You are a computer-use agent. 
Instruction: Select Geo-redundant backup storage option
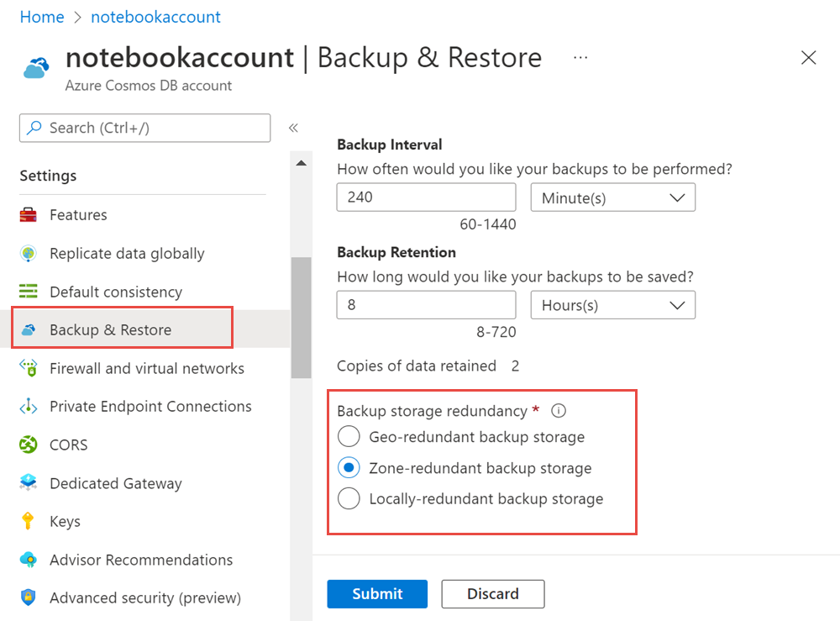pos(348,437)
